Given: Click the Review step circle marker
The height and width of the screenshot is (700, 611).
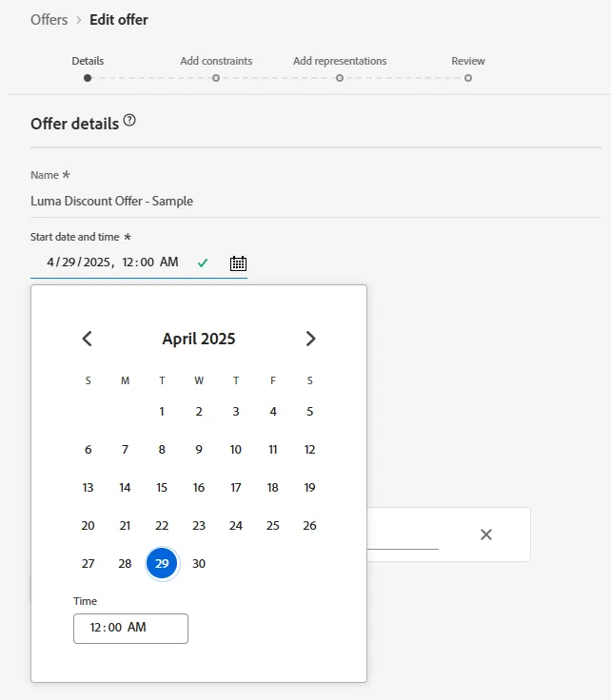Looking at the screenshot, I should tap(468, 78).
